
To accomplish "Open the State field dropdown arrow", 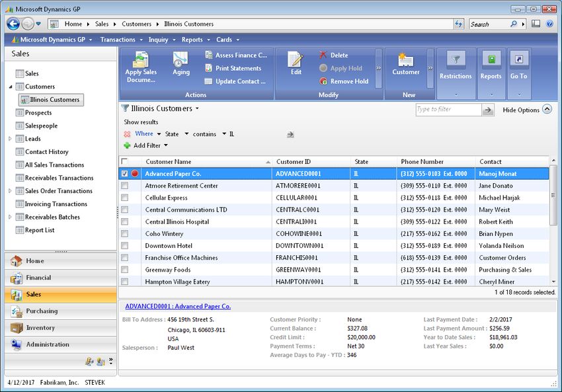I will tap(186, 134).
